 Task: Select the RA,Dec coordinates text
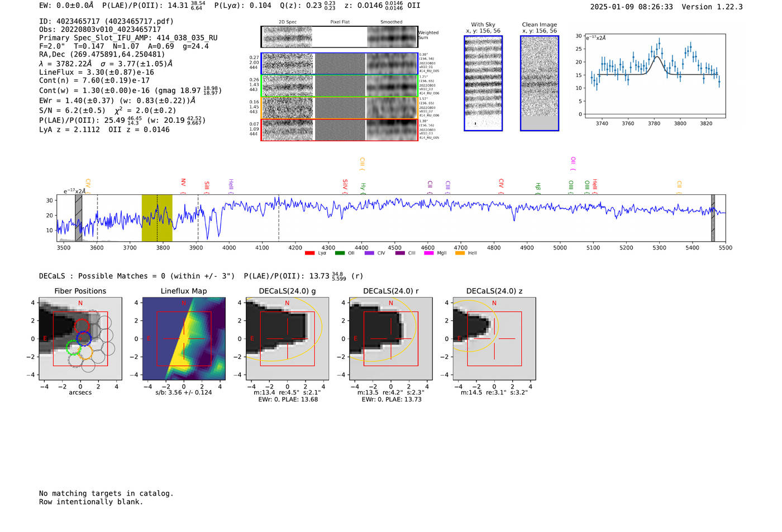(x=102, y=55)
